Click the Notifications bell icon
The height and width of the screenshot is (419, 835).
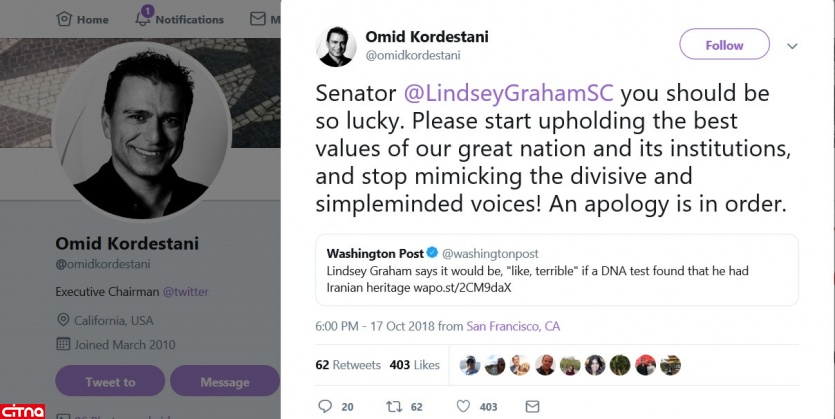pyautogui.click(x=143, y=18)
